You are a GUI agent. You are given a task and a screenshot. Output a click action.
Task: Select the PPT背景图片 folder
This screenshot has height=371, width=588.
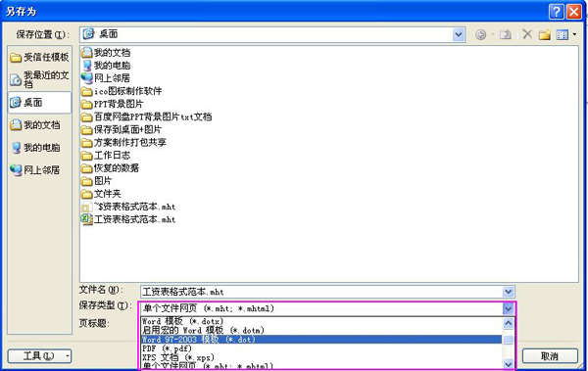[113, 104]
